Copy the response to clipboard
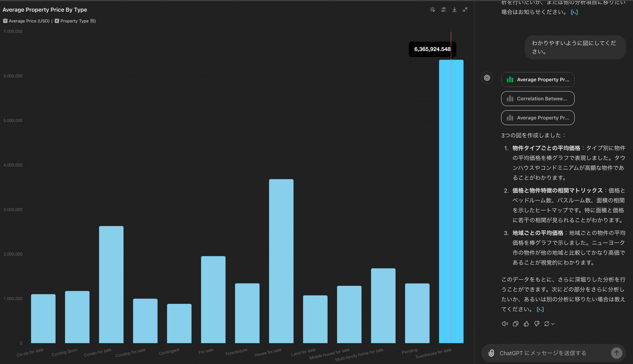Image resolution: width=633 pixels, height=364 pixels. [515, 324]
